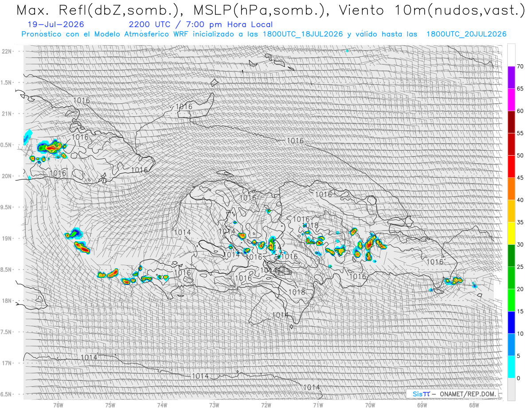Click the magenta colorbar segment between 60 and 65

pyautogui.click(x=511, y=99)
